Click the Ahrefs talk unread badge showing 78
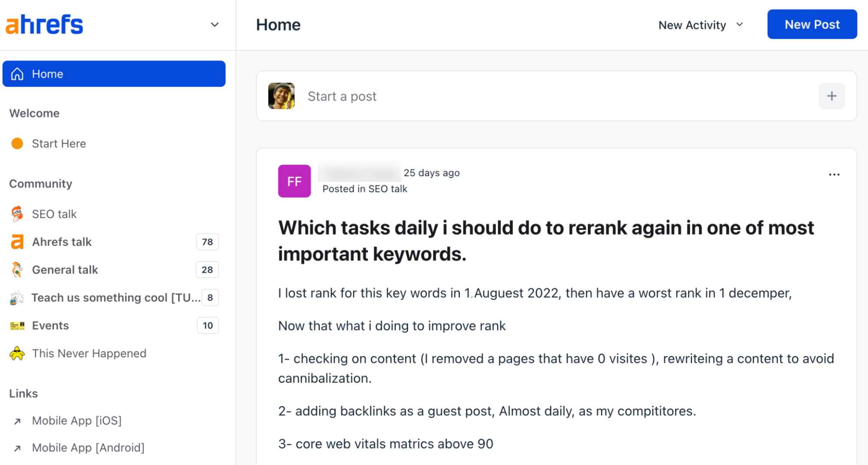This screenshot has width=868, height=465. 207,242
